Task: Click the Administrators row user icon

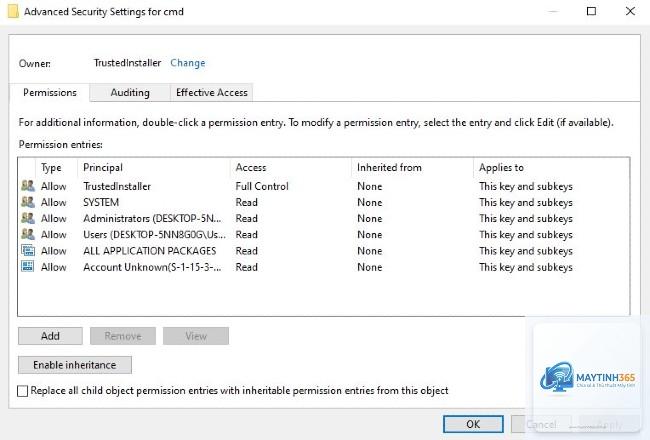Action: click(28, 218)
